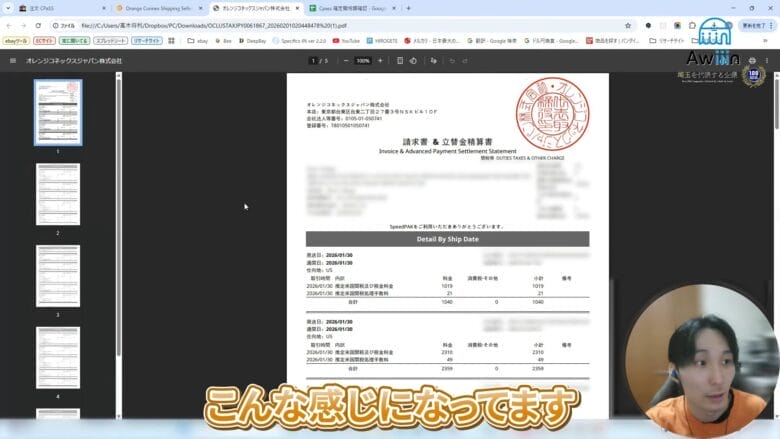Select page 1 thumbnail
The height and width of the screenshot is (439, 780).
click(x=58, y=112)
